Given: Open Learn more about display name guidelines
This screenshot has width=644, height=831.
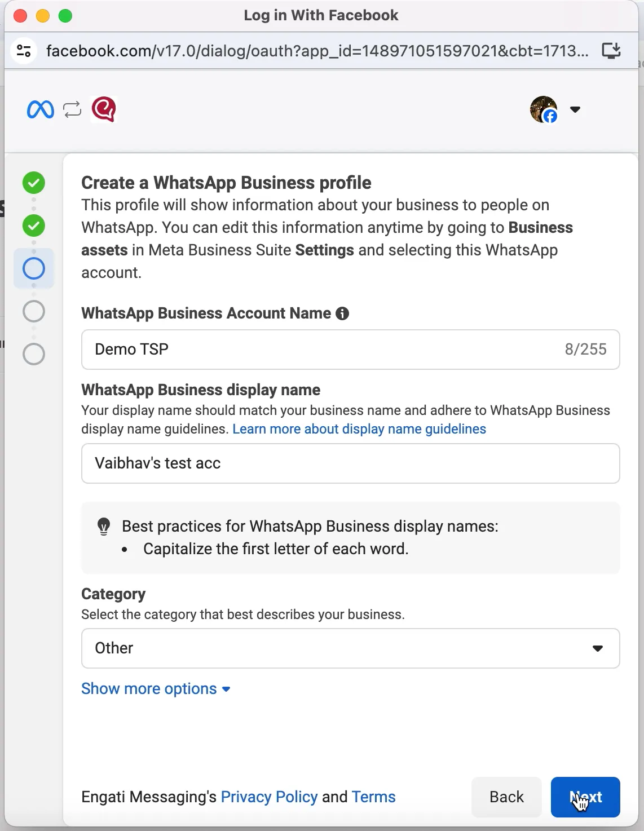Looking at the screenshot, I should [x=359, y=429].
